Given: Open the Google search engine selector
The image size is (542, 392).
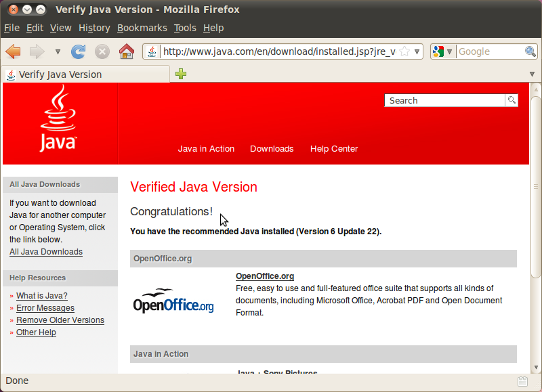Looking at the screenshot, I should [442, 52].
